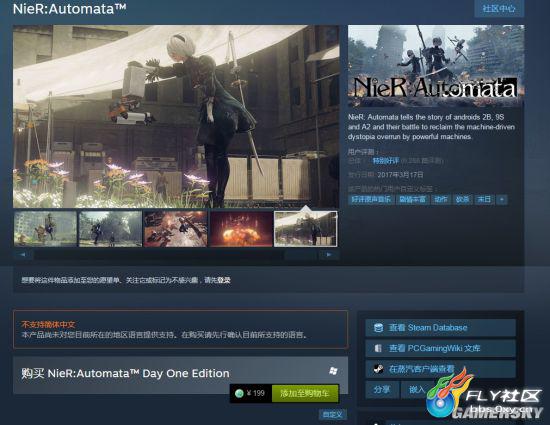Expand more tags with the plus button
The width and height of the screenshot is (550, 425).
[502, 200]
